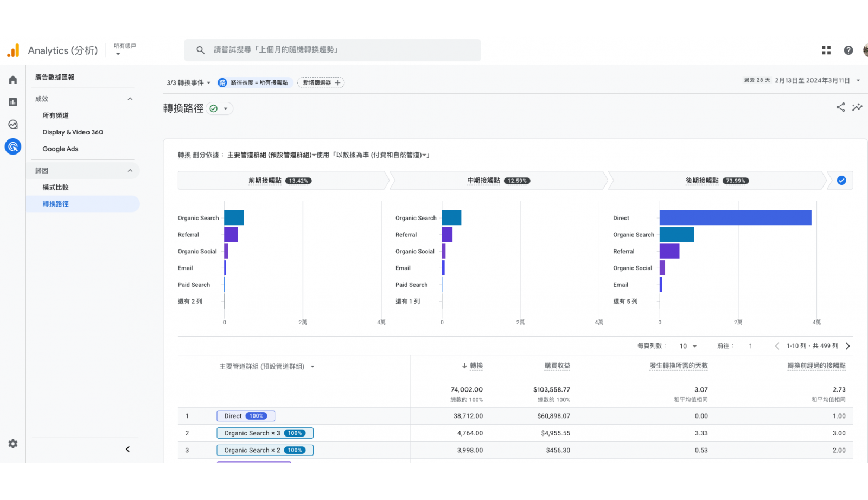Click 還有 5 列 in late touchpoints chart
The image size is (868, 500).
(x=626, y=302)
